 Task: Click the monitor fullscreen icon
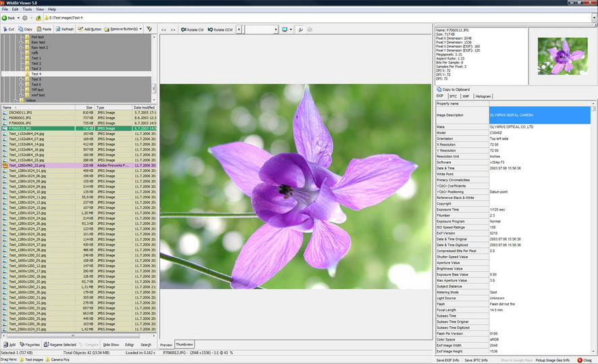[285, 29]
